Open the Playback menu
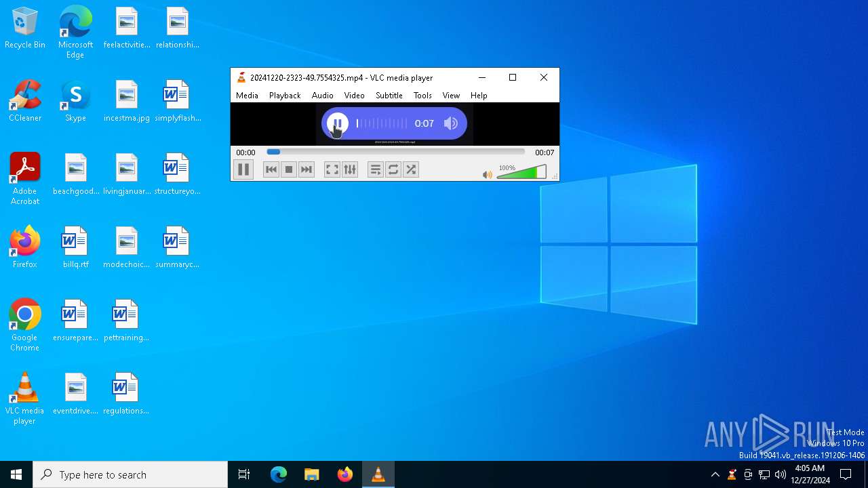Image resolution: width=868 pixels, height=488 pixels. pos(285,96)
